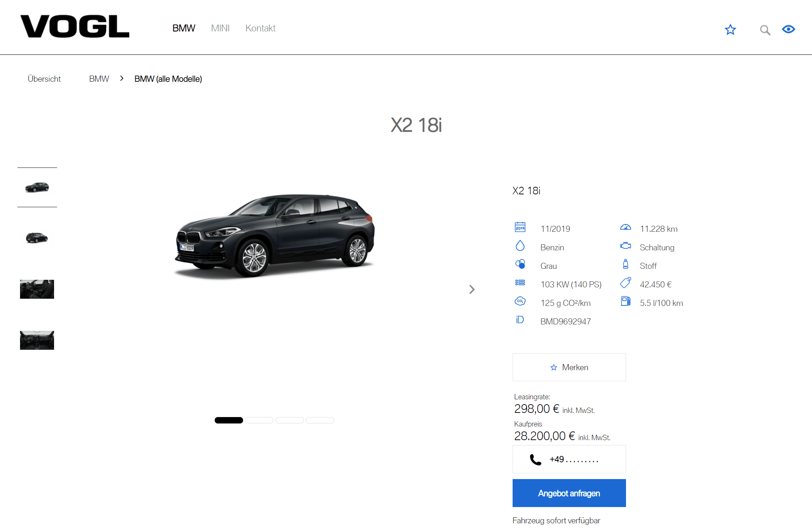812x532 pixels.
Task: Reveal the +49 phone number
Action: point(569,459)
